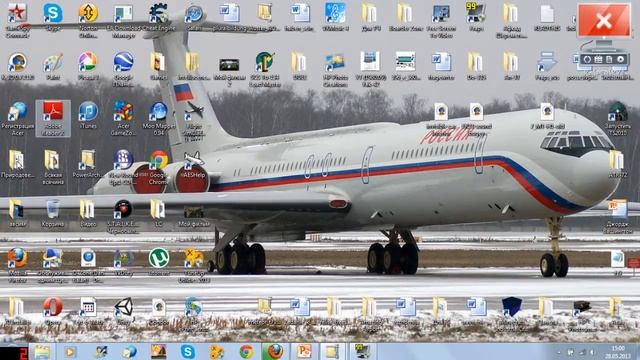Open the Видео folder on desktop
Viewport: 640px width, 360px height.
point(88,213)
